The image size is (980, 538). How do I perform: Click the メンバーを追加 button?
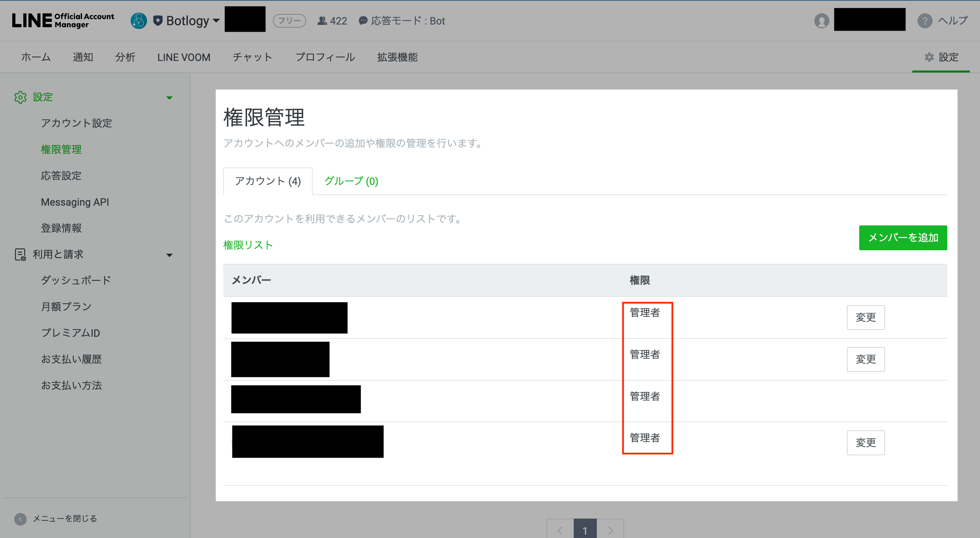902,238
